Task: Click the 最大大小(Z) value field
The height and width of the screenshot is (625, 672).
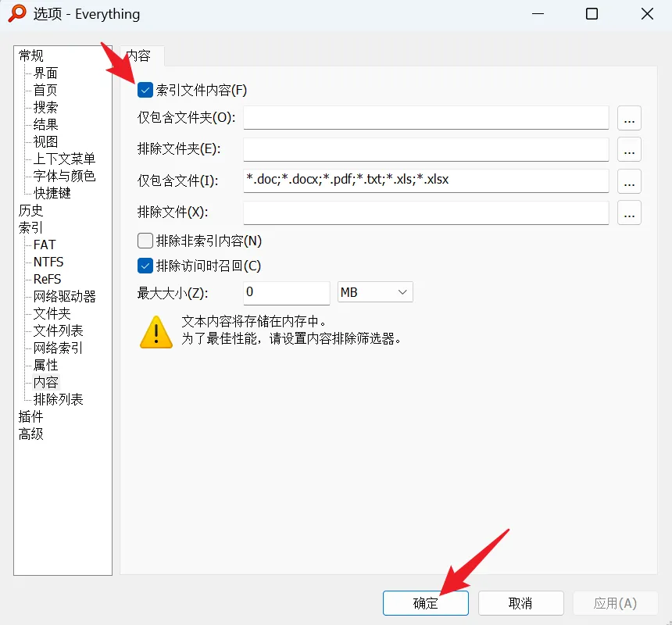Action: click(x=286, y=293)
